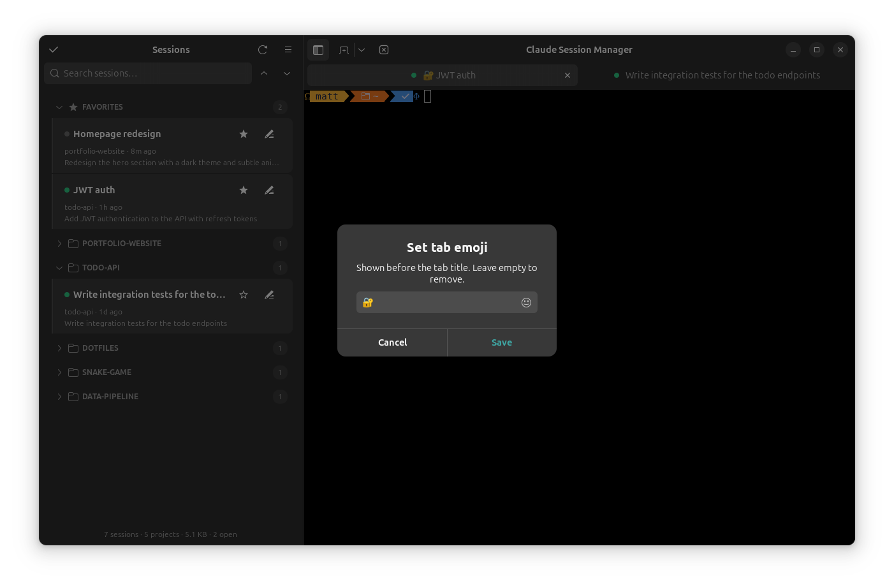Open the Homepage redesign session card
894x588 pixels.
(x=172, y=145)
